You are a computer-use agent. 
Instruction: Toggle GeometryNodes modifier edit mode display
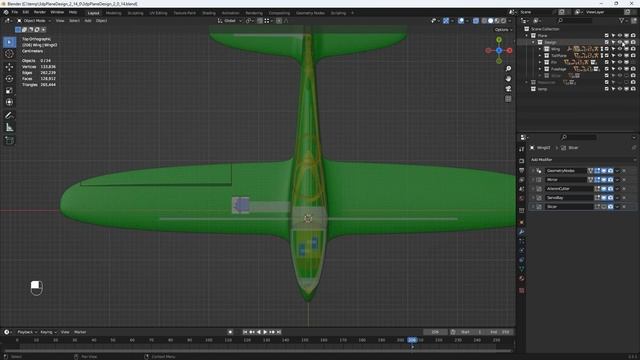[597, 171]
